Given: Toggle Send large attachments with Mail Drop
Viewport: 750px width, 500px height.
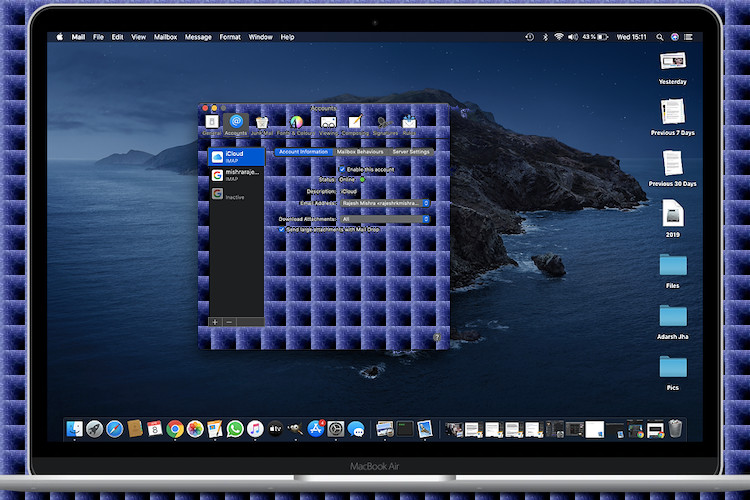Looking at the screenshot, I should (281, 229).
